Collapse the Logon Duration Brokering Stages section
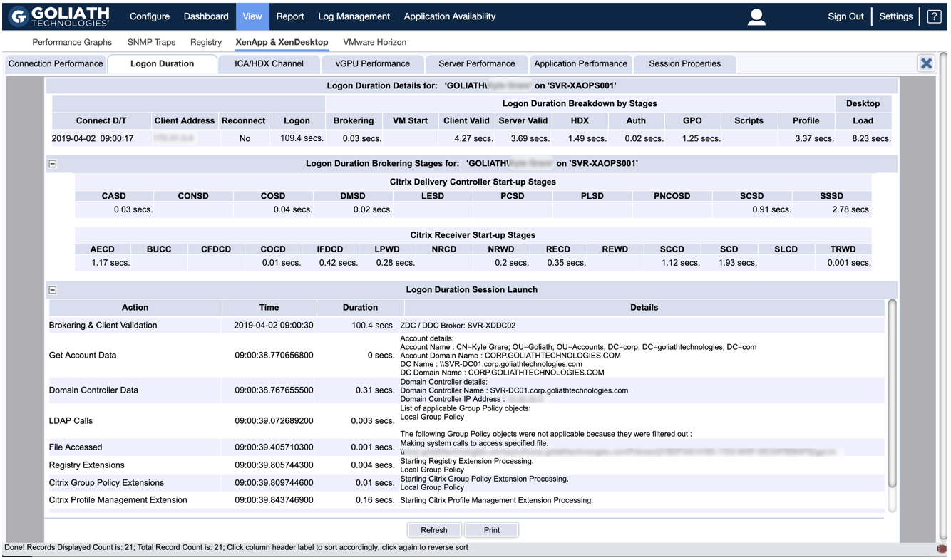The width and height of the screenshot is (951, 560). pyautogui.click(x=52, y=163)
